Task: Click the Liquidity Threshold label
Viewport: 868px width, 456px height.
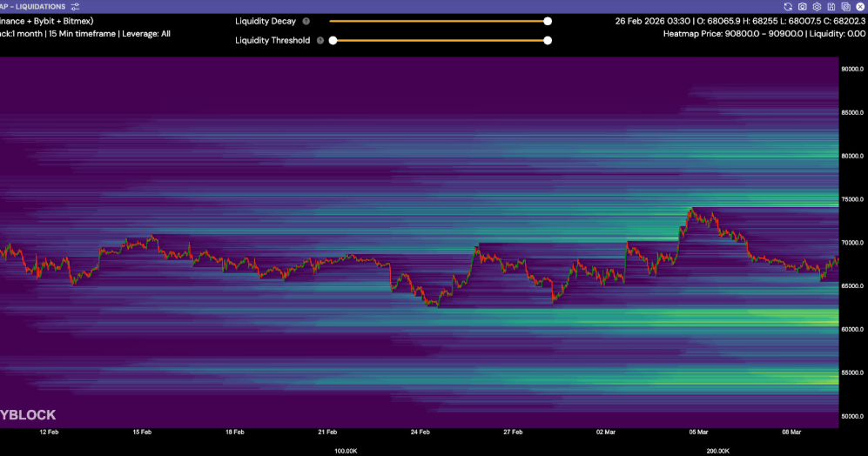Action: pyautogui.click(x=273, y=40)
